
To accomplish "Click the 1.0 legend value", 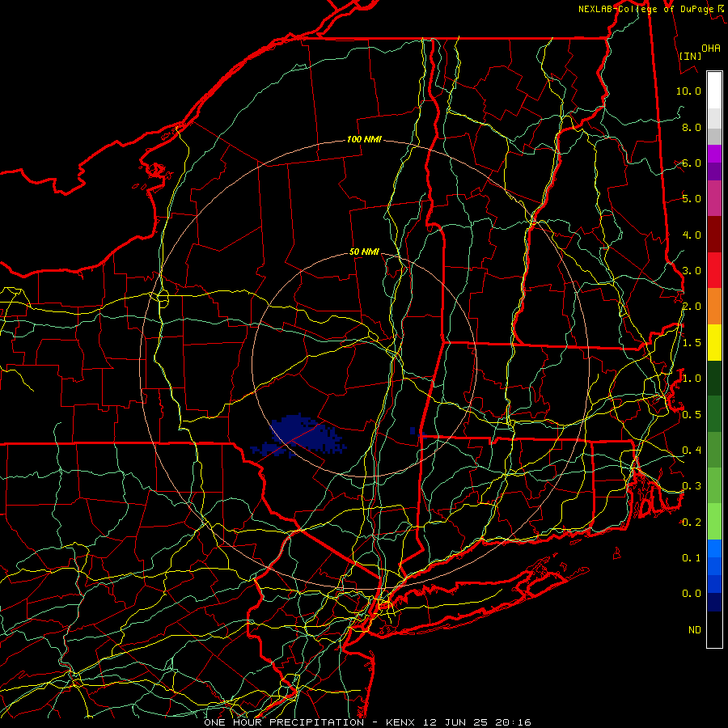I will pyautogui.click(x=692, y=379).
